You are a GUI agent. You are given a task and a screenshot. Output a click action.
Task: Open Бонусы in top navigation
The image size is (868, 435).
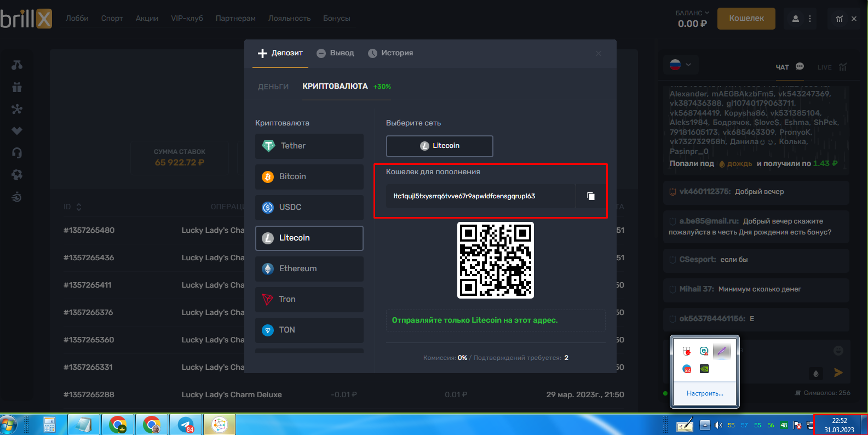pyautogui.click(x=336, y=18)
